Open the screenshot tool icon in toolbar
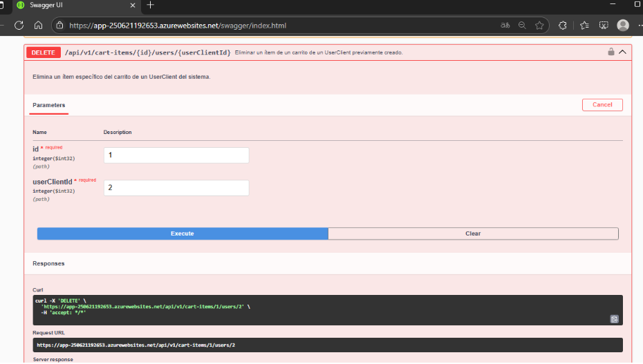This screenshot has width=643, height=364. pyautogui.click(x=604, y=26)
